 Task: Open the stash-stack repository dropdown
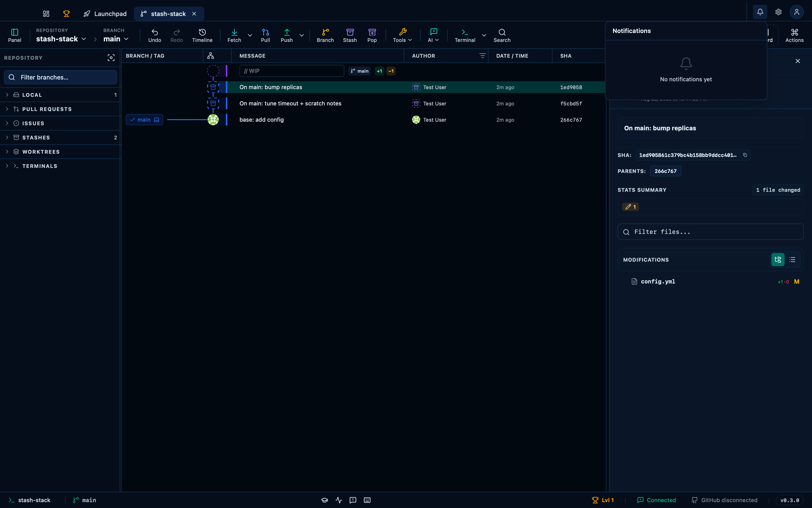click(61, 39)
